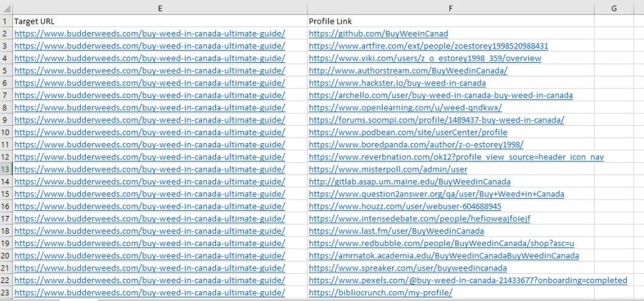
Task: Select row 18 header
Action: [6, 231]
